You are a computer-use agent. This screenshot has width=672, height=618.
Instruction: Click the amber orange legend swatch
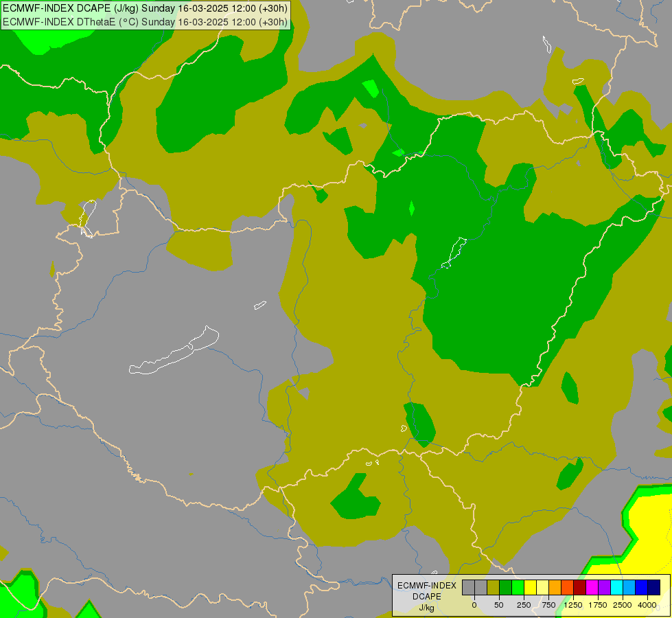(x=555, y=587)
